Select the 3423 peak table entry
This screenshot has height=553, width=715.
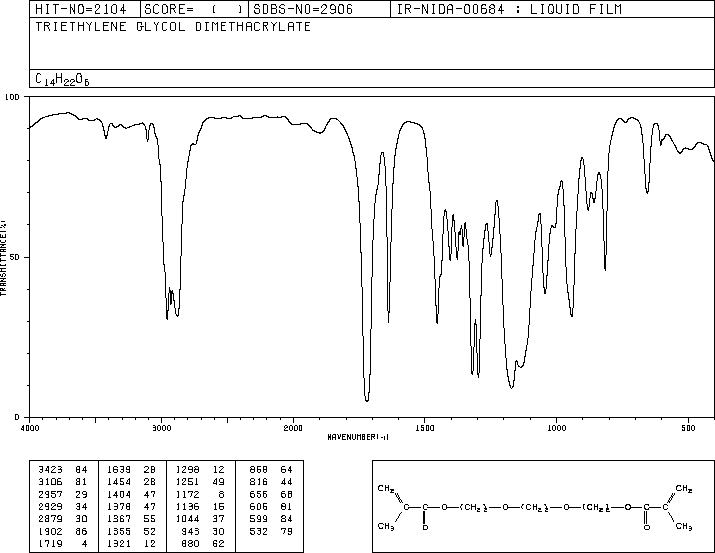click(x=63, y=469)
